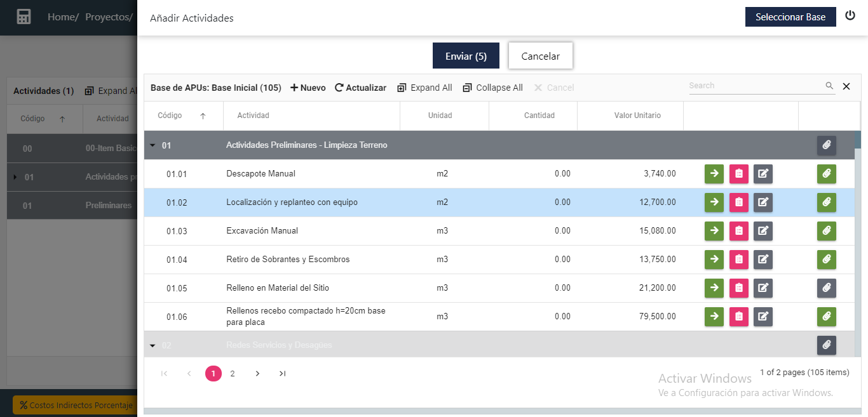The image size is (868, 417).
Task: Click the Search input field
Action: (755, 86)
